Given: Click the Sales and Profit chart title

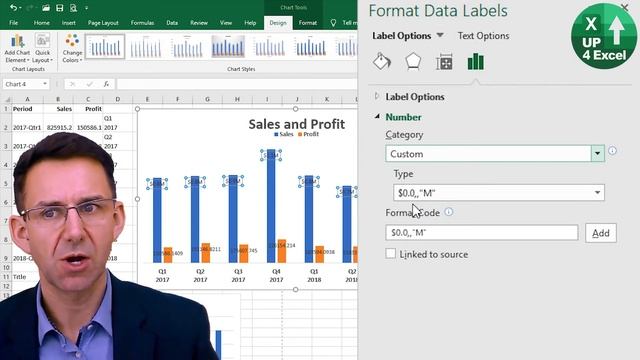Looking at the screenshot, I should [296, 124].
